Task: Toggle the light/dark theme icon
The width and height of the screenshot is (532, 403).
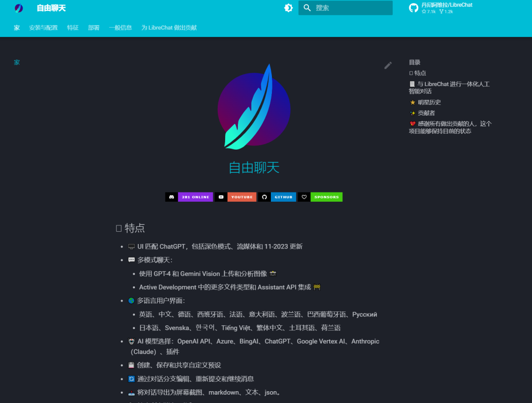Action: [288, 8]
